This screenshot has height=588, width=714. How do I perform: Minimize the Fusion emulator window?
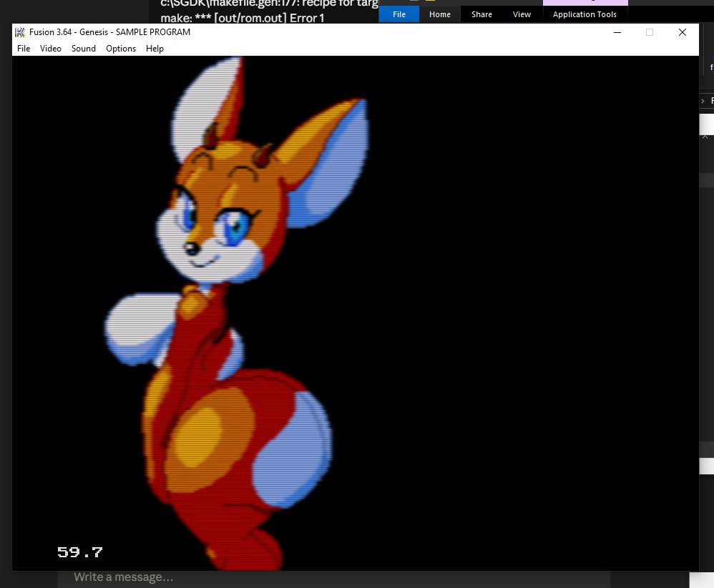tap(617, 32)
